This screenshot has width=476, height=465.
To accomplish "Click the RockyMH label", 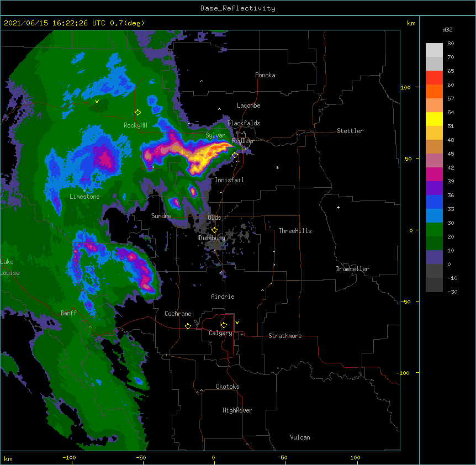I will 135,125.
